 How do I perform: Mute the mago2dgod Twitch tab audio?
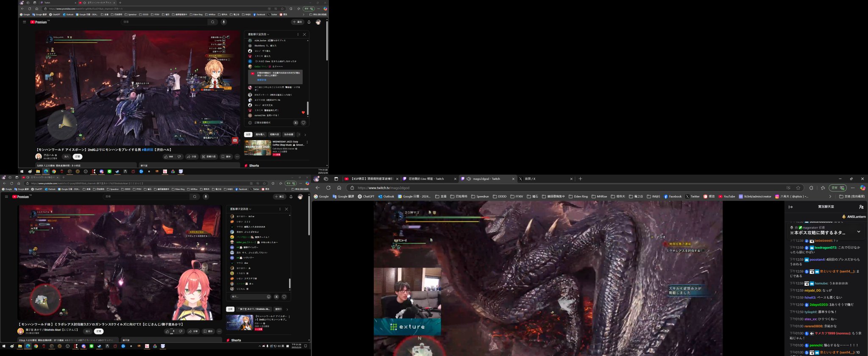click(x=469, y=179)
